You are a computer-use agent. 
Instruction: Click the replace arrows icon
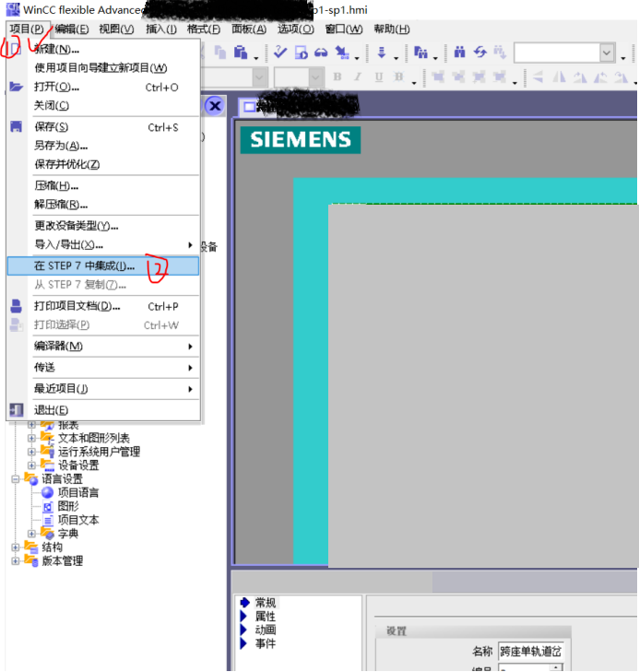480,53
